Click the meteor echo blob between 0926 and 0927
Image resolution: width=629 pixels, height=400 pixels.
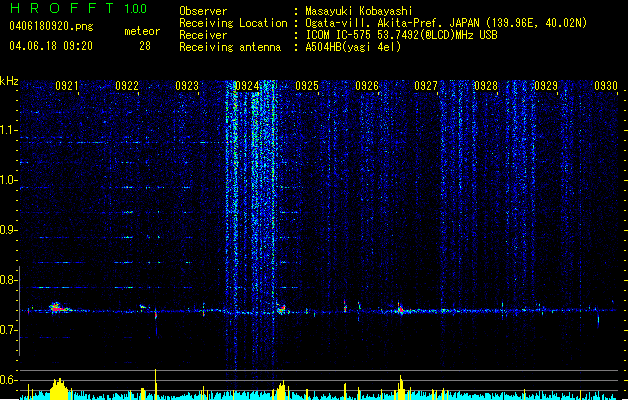click(400, 309)
